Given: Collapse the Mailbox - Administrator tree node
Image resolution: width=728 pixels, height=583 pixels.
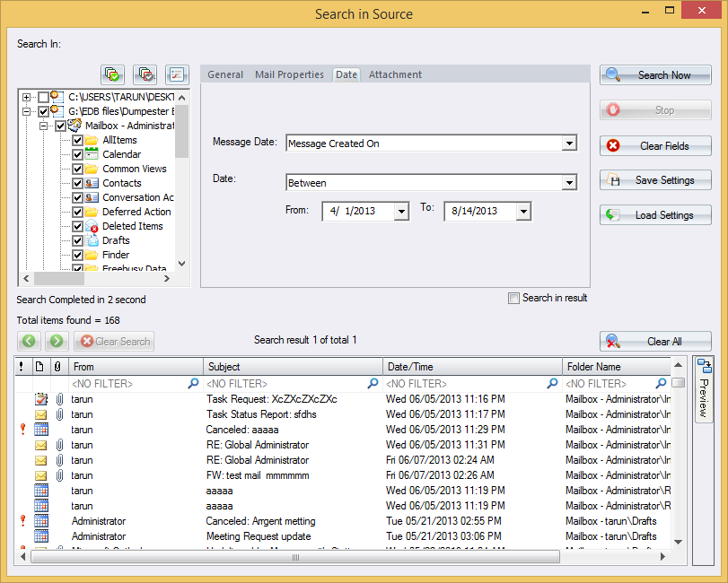Looking at the screenshot, I should tap(43, 126).
